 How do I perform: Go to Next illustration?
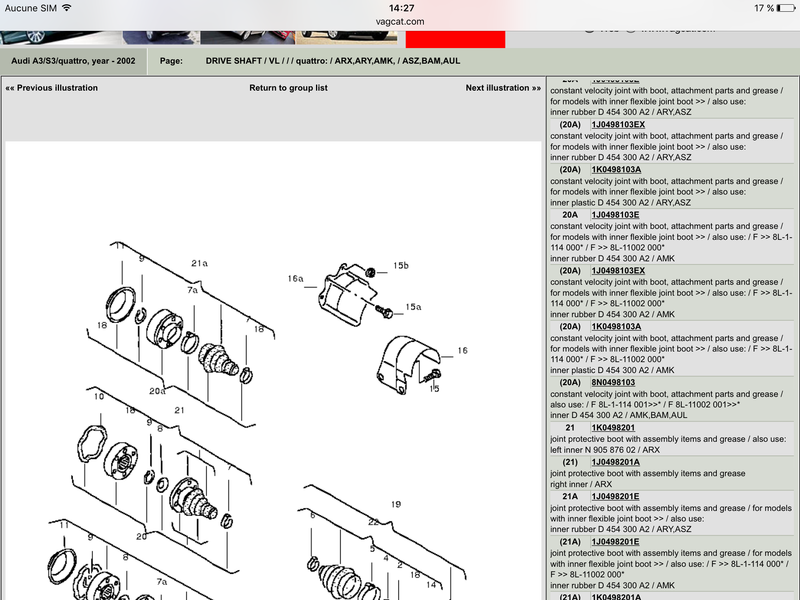pos(502,88)
